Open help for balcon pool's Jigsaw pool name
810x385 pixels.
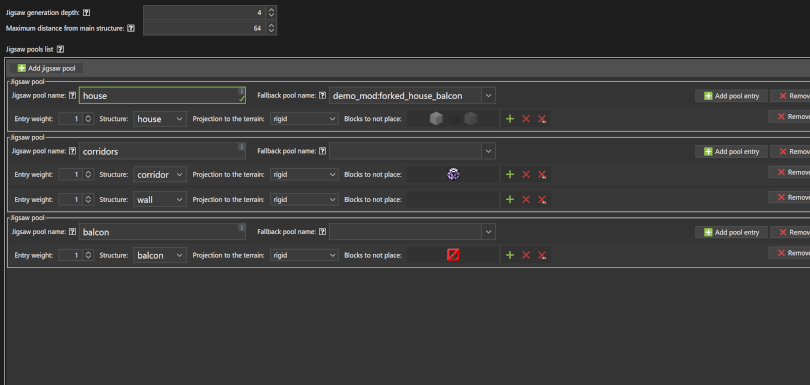coord(72,232)
